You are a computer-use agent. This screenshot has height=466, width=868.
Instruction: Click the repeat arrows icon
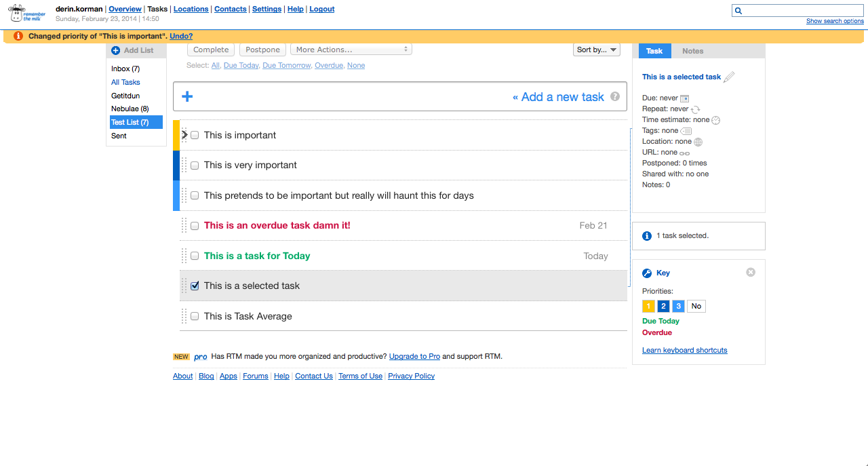(x=695, y=109)
